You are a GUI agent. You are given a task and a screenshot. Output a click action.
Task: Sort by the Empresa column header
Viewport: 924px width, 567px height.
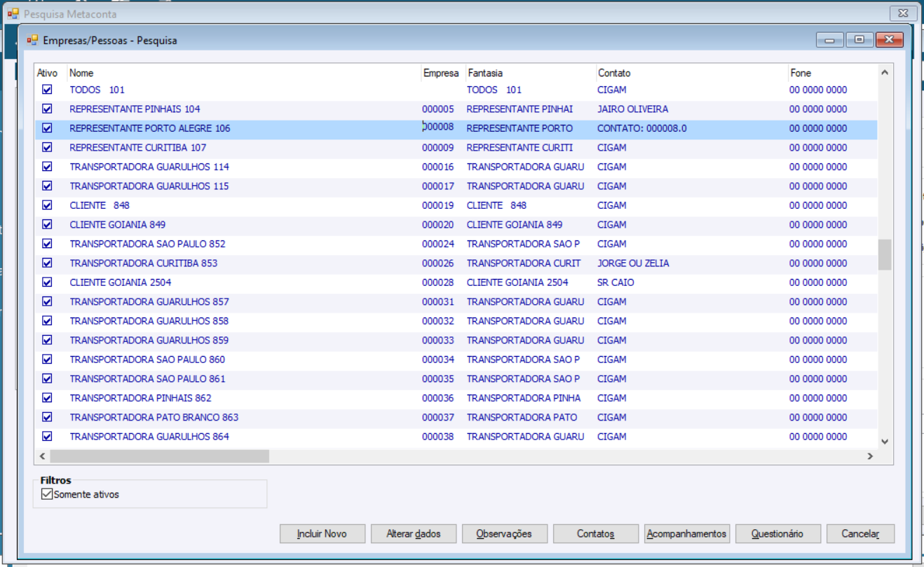point(442,73)
